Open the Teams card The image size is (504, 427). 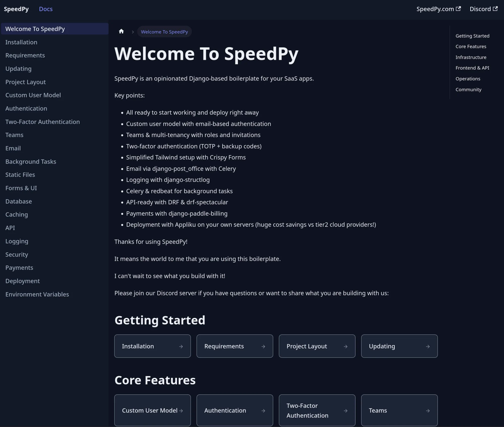(x=400, y=410)
